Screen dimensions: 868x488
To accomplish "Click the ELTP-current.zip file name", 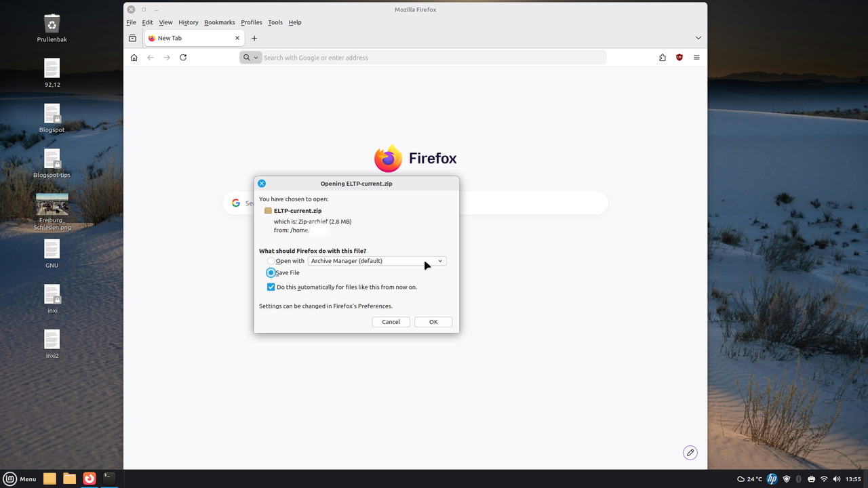I will [x=298, y=211].
